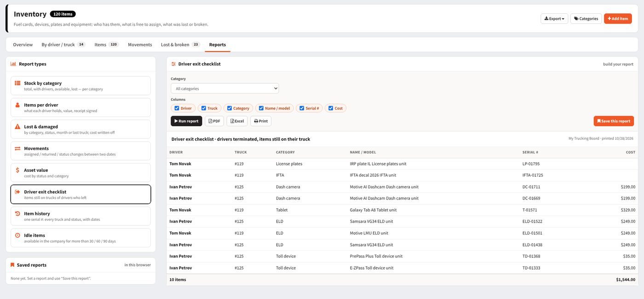Screen dimensions: 644x299
Task: Click the Run report button
Action: pos(186,121)
